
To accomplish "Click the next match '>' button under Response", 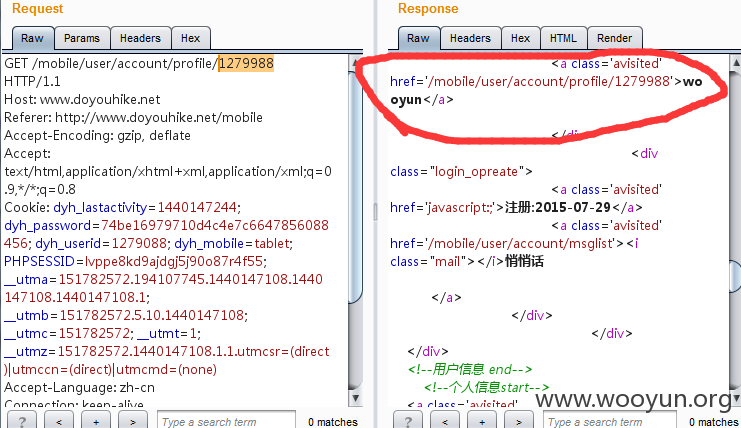I will pyautogui.click(x=518, y=420).
